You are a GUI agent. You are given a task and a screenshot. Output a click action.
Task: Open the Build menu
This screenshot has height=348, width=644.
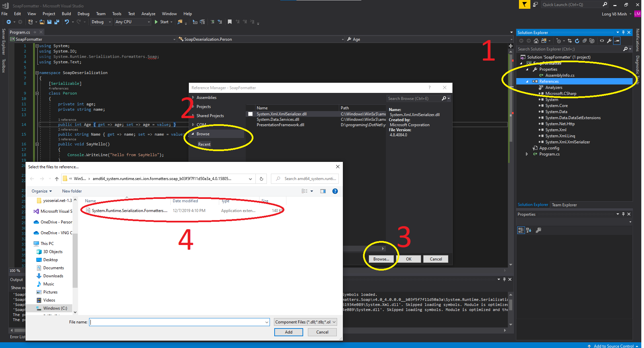click(x=66, y=14)
